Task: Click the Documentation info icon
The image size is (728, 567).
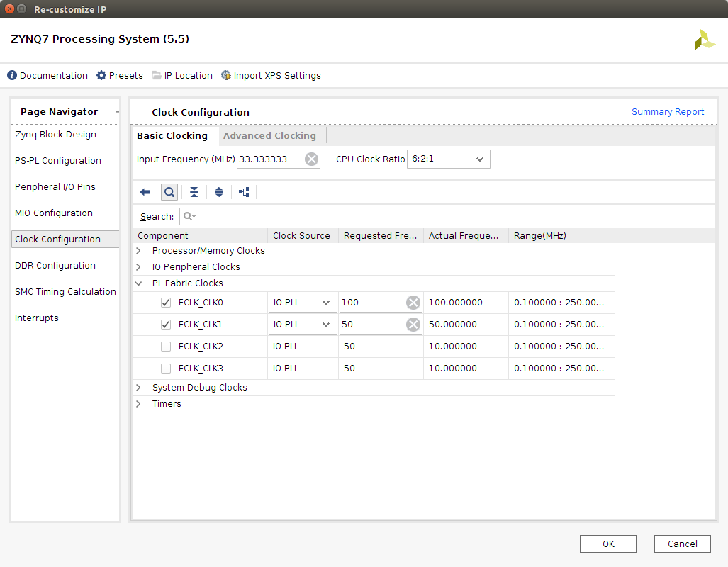Action: tap(12, 75)
